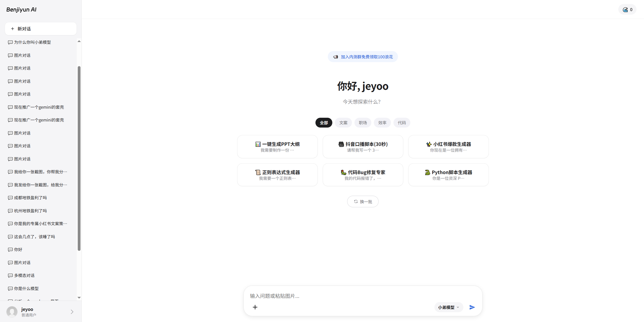644x322 pixels.
Task: Click the icon on 代码Bug修复专家 card
Action: coord(343,172)
